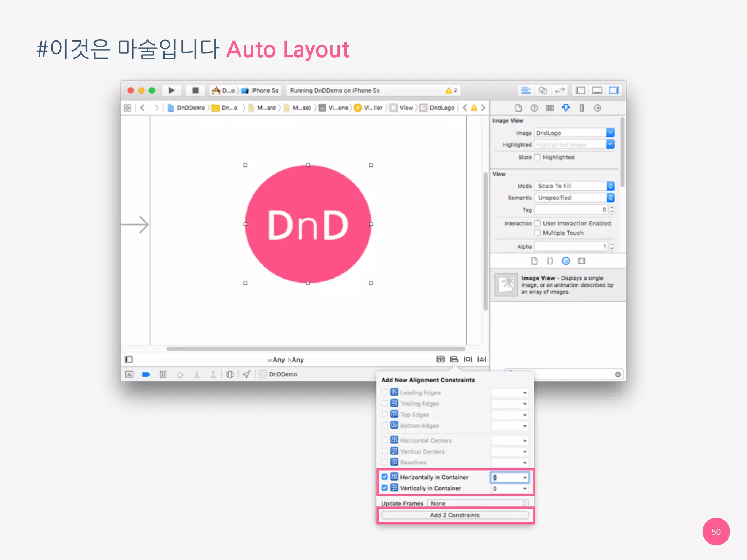This screenshot has height=560, width=747.
Task: Toggle the Highlighted state checkbox
Action: (x=538, y=157)
